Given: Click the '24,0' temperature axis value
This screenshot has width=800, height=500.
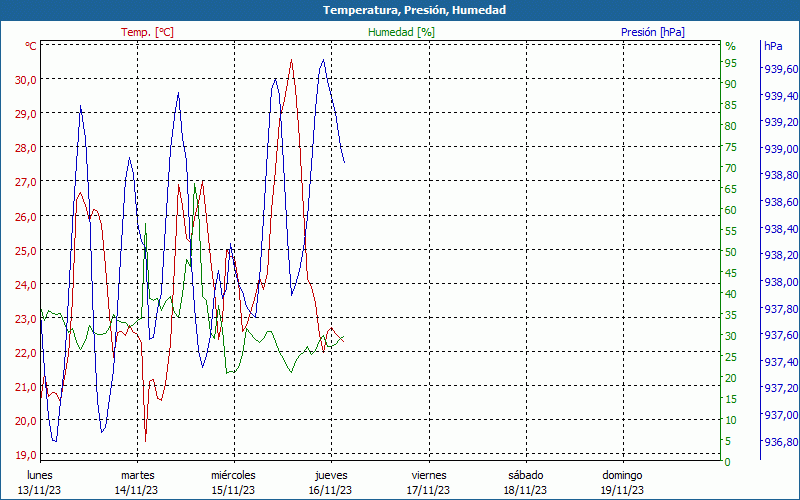Looking at the screenshot, I should pos(26,285).
